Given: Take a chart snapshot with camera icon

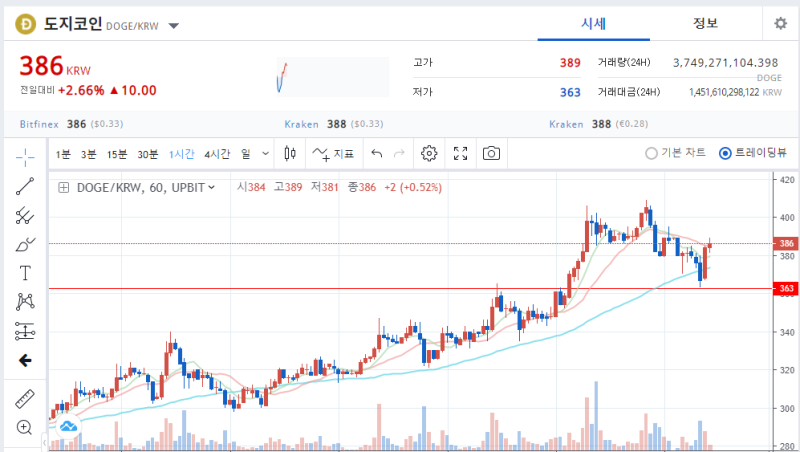Looking at the screenshot, I should [491, 153].
